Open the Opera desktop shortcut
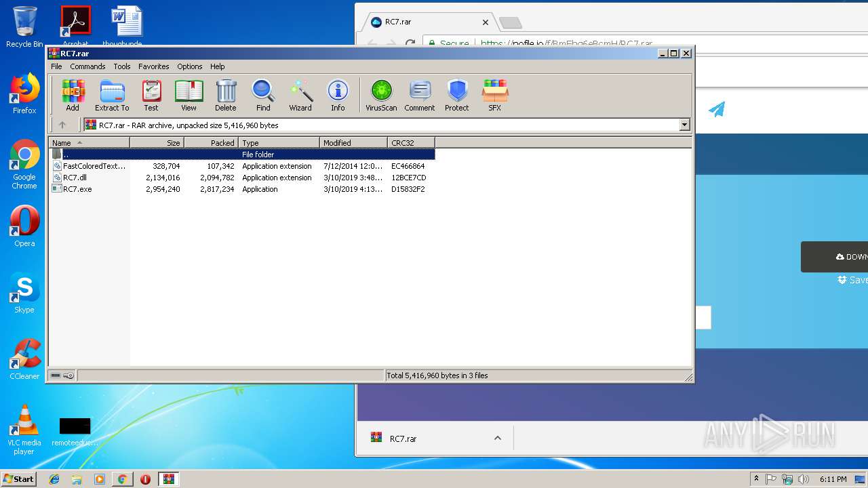The width and height of the screenshot is (868, 488). (24, 226)
